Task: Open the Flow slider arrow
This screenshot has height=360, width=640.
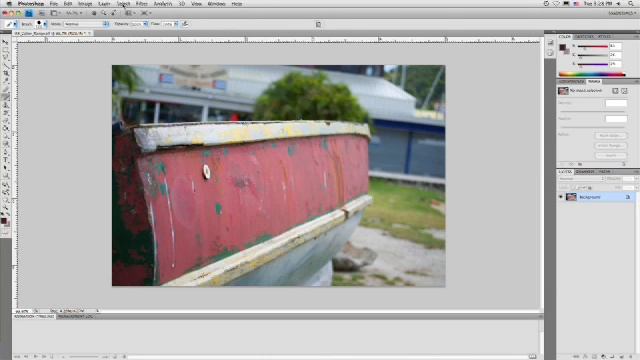Action: pyautogui.click(x=176, y=24)
